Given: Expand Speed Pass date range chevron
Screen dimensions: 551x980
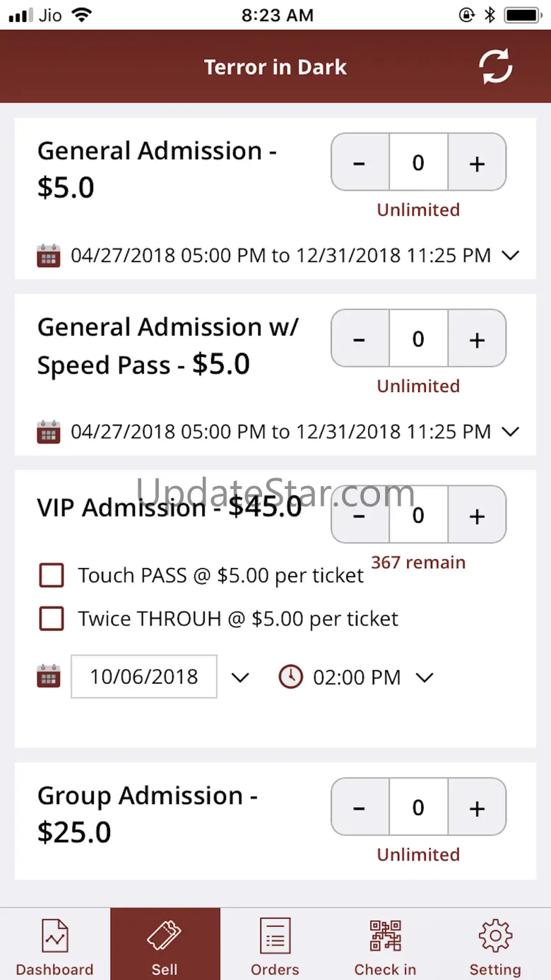Looking at the screenshot, I should click(x=510, y=431).
